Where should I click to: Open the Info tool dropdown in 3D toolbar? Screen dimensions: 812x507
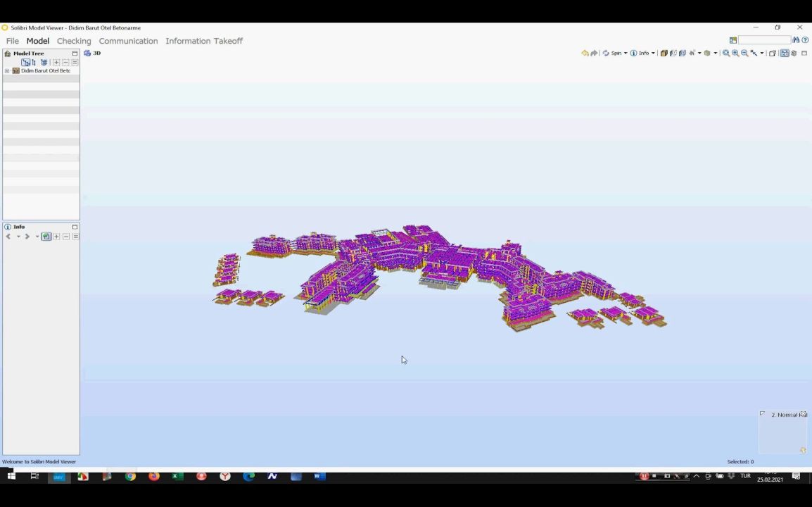tap(653, 54)
